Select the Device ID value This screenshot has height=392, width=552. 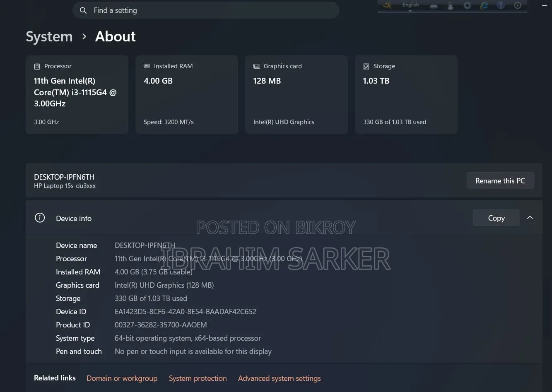pos(186,312)
